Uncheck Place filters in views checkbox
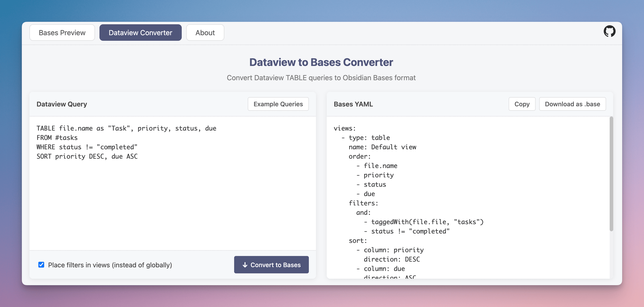This screenshot has height=307, width=644. coord(41,265)
